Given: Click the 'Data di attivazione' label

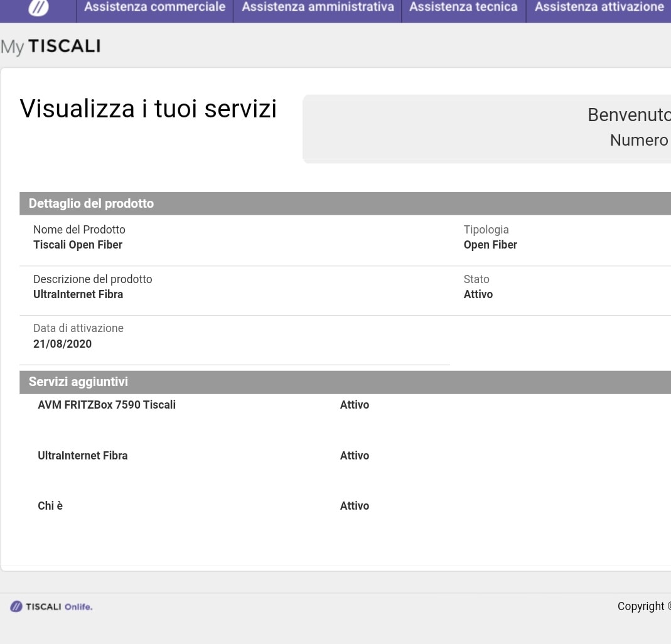Looking at the screenshot, I should point(78,328).
